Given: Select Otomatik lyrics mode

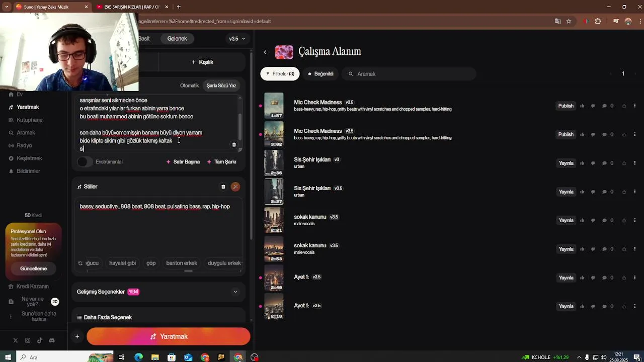Looking at the screenshot, I should 189,85.
